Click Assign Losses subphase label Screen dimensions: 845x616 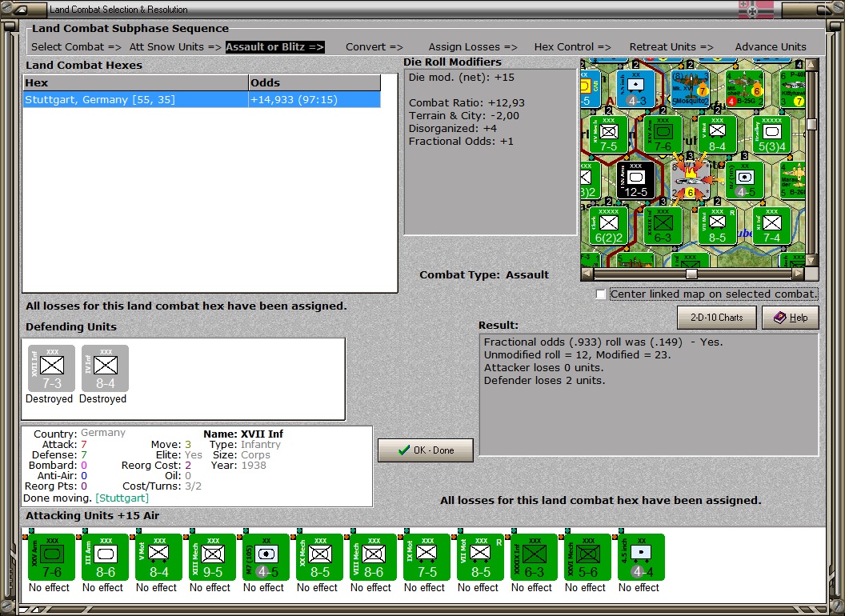pyautogui.click(x=473, y=47)
